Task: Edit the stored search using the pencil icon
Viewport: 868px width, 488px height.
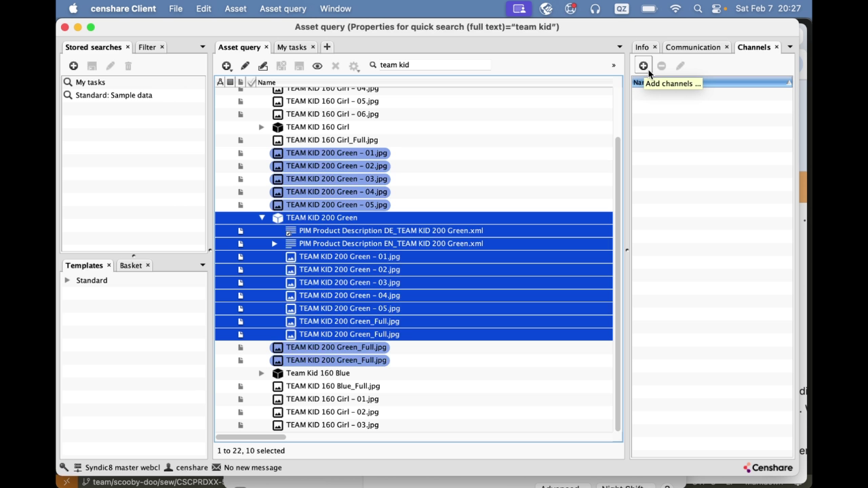Action: pyautogui.click(x=110, y=66)
